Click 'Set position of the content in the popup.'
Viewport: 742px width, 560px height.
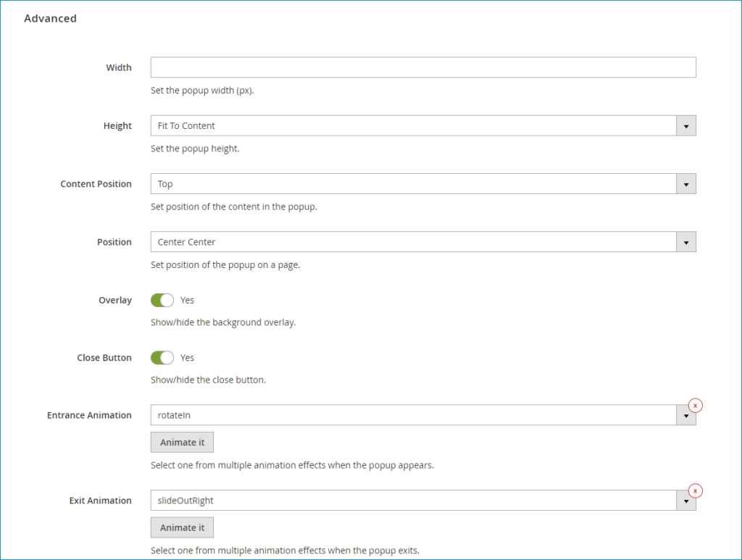point(234,206)
